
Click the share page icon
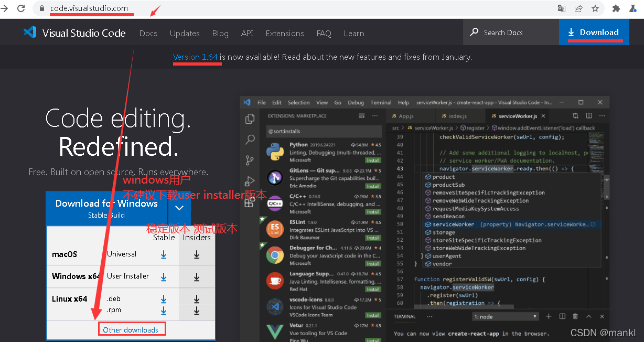click(x=578, y=8)
